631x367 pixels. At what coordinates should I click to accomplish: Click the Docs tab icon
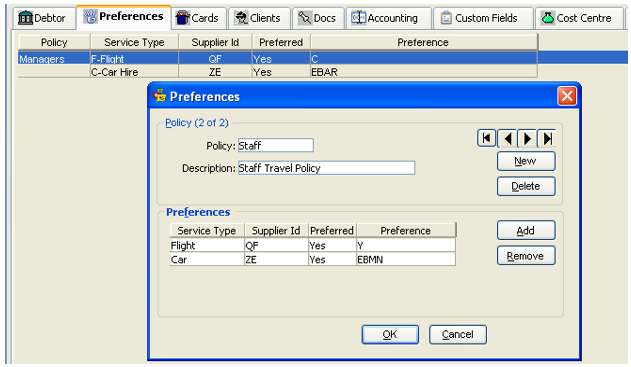coord(304,18)
